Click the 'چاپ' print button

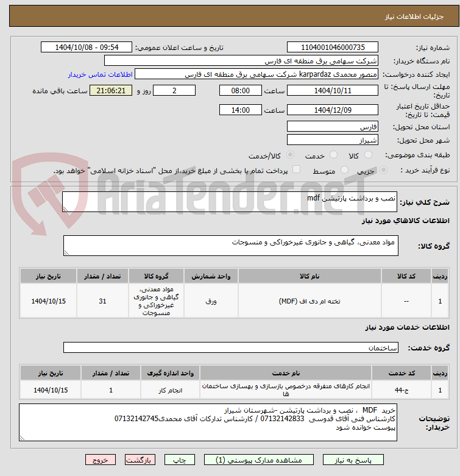click(179, 460)
